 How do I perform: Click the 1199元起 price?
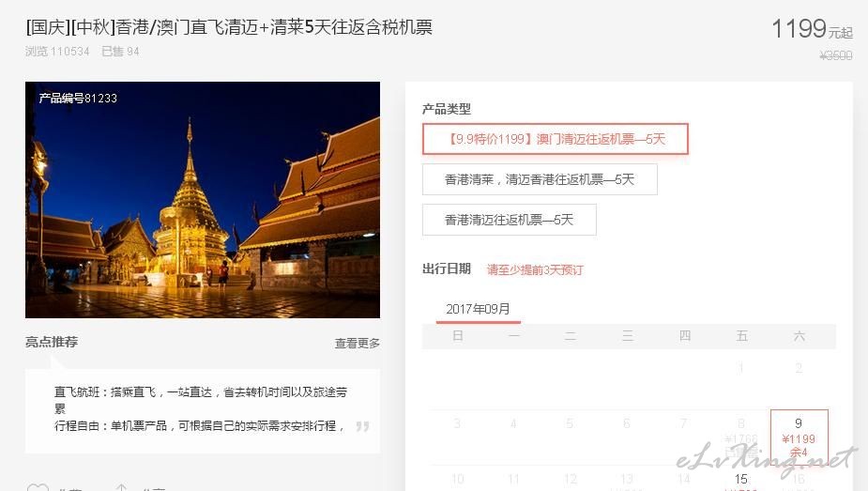click(x=812, y=29)
